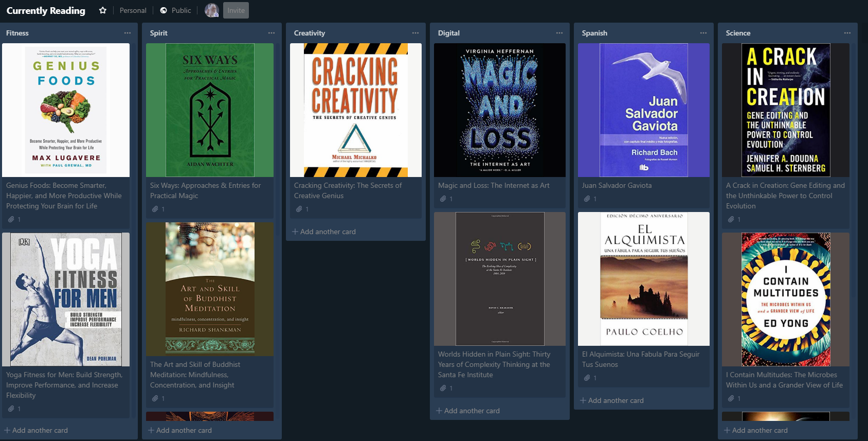
Task: Open card title The Art and Skill of Buddhist
Action: coord(195,375)
